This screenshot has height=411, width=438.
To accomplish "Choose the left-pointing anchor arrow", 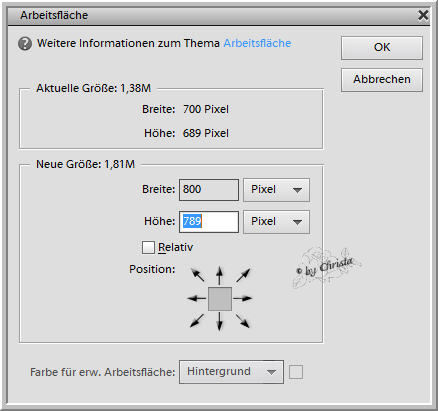I will point(197,298).
